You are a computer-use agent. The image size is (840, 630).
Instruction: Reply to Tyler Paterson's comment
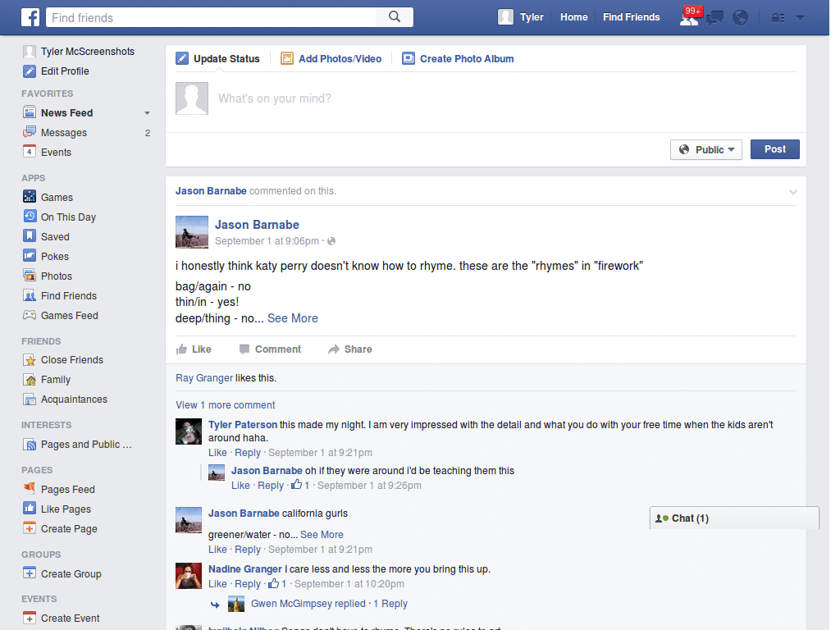(x=248, y=453)
